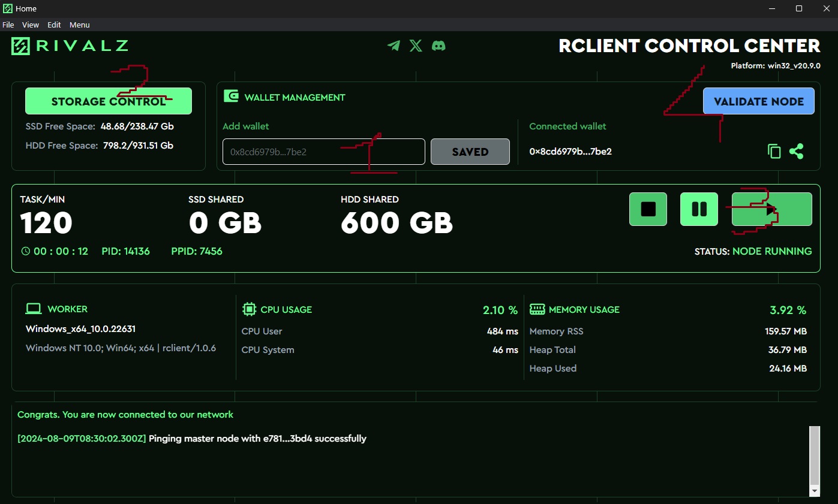This screenshot has height=504, width=838.
Task: Click the PPID: 7456 text
Action: (x=197, y=251)
